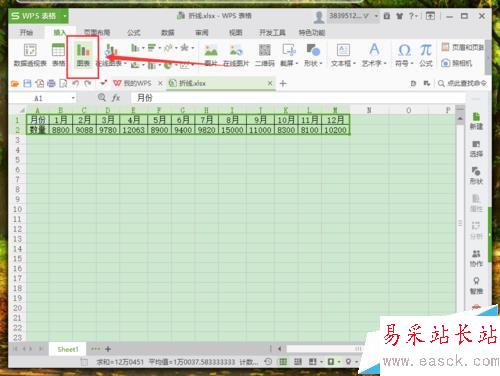Click the 照相机 camera icon
The height and width of the screenshot is (376, 500).
[457, 63]
